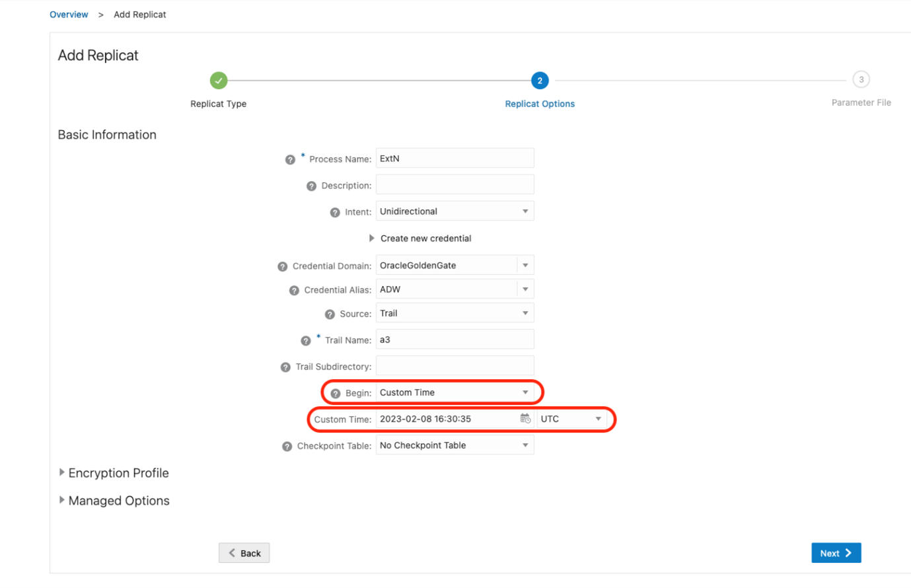This screenshot has width=911, height=588.
Task: Click the help icon next to Checkpoint Table
Action: [x=287, y=446]
